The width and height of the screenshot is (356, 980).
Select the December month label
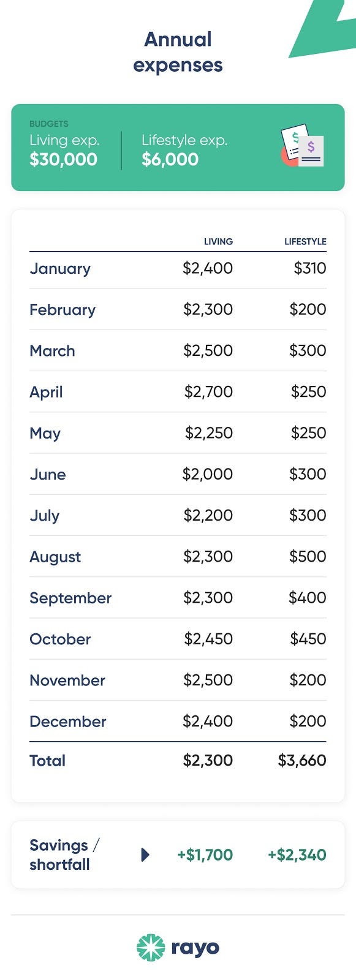pyautogui.click(x=68, y=722)
